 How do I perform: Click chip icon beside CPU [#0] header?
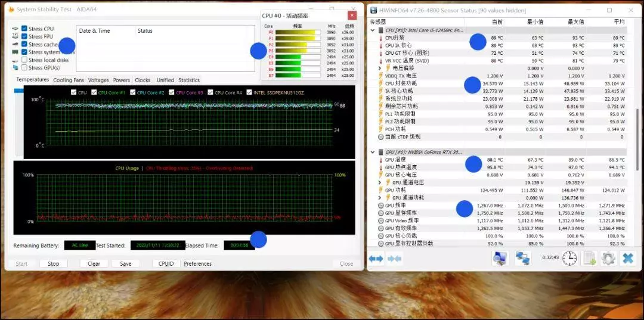380,30
